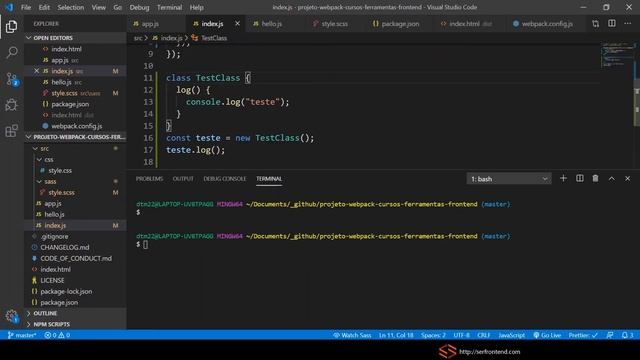
Task: Collapse the sass folder
Action: (x=75, y=181)
